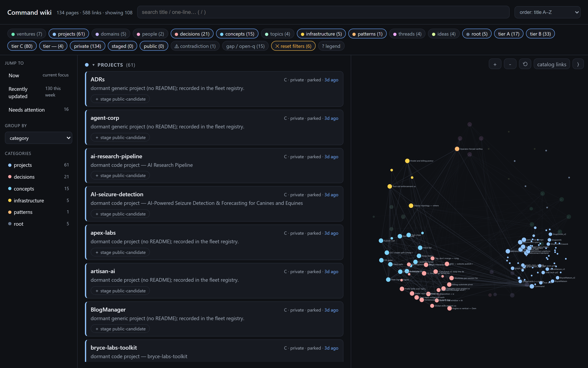588x368 pixels.
Task: Select the Global skills version-co node
Action: [x=432, y=306]
